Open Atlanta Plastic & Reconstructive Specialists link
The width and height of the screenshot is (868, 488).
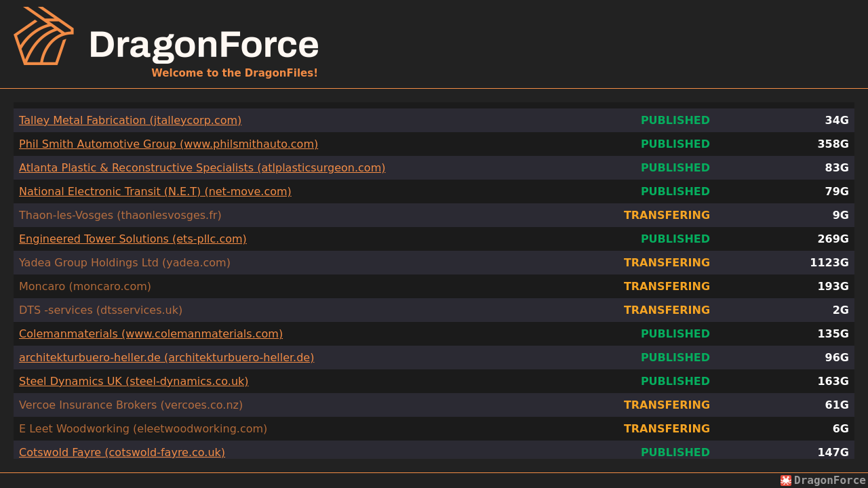tap(202, 167)
